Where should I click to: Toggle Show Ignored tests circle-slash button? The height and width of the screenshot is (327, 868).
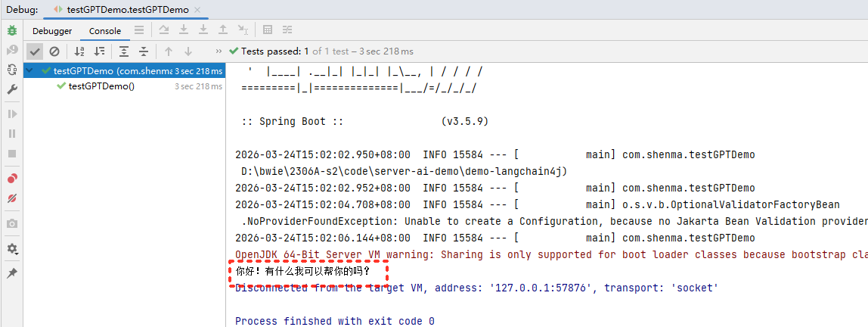pos(54,51)
